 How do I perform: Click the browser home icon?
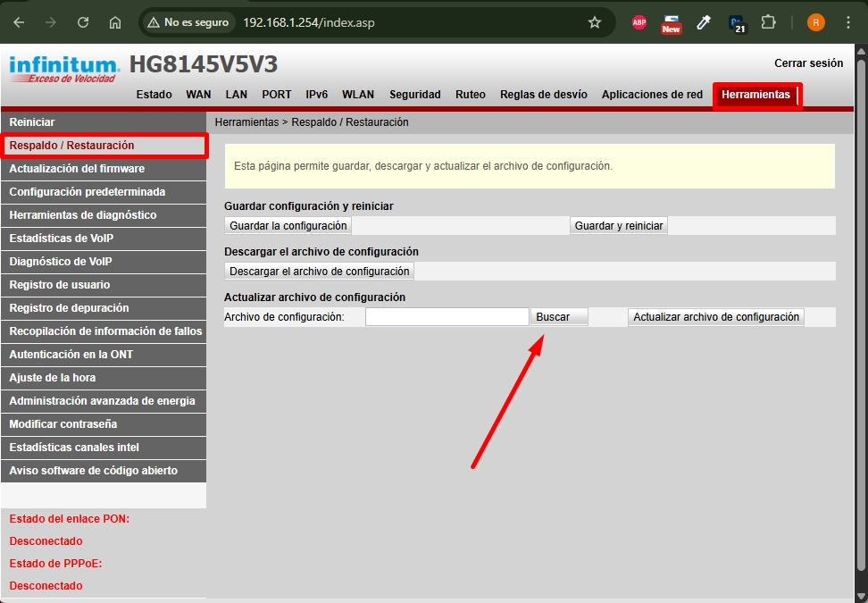coord(114,22)
